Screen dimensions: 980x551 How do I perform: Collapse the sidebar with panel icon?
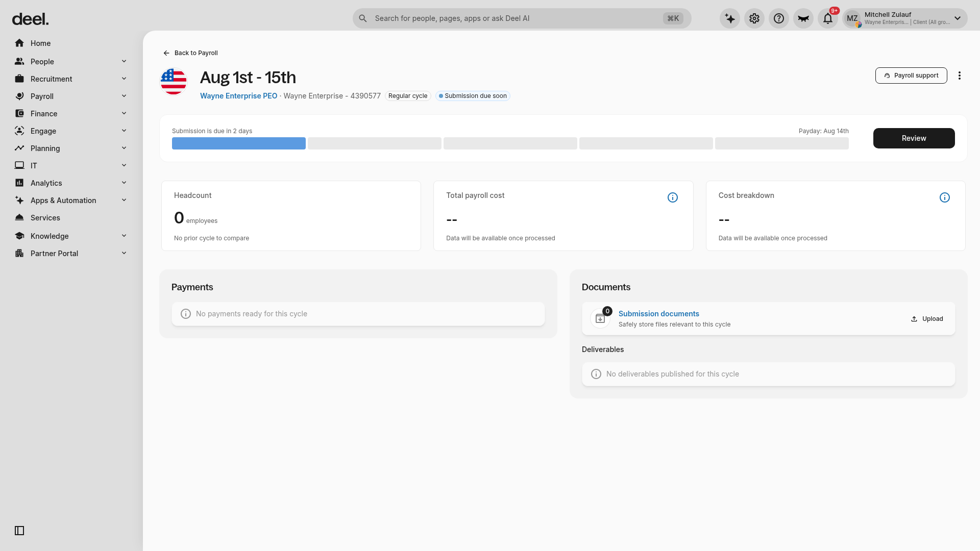point(19,531)
